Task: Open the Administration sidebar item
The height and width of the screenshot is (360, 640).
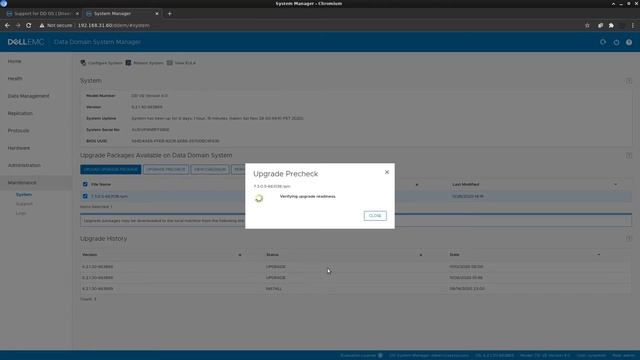Action: (24, 165)
